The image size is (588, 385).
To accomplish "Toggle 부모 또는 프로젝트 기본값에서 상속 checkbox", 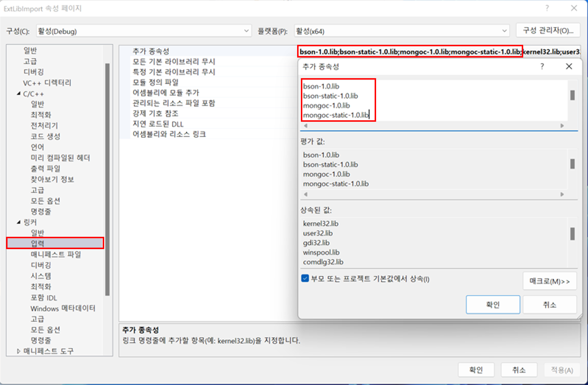I will tap(305, 278).
